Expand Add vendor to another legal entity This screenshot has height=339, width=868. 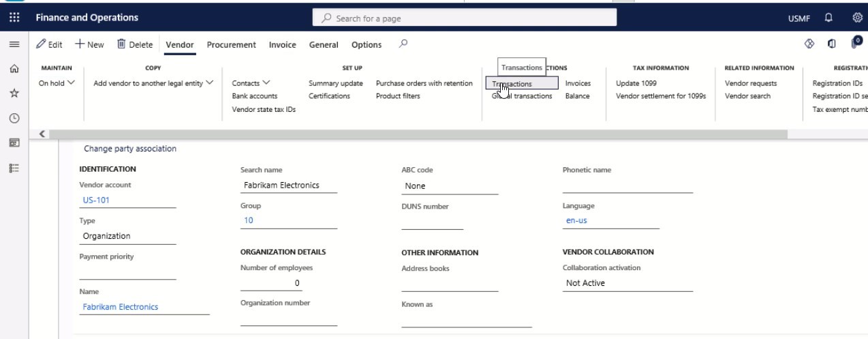(153, 83)
